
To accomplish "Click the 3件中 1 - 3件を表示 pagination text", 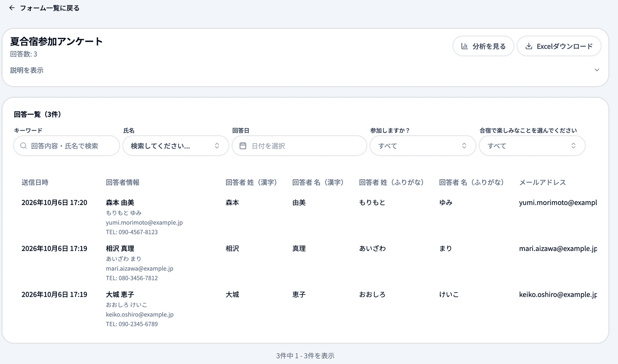I will [305, 356].
